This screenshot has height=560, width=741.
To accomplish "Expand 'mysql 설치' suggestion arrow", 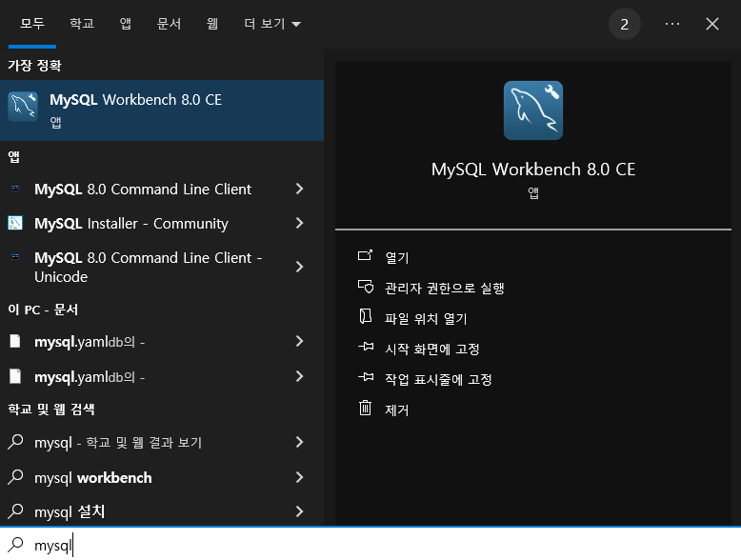I will coord(299,511).
